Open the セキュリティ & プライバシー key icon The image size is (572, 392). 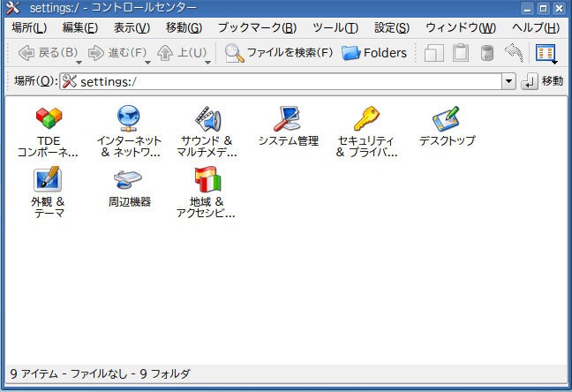click(x=366, y=118)
